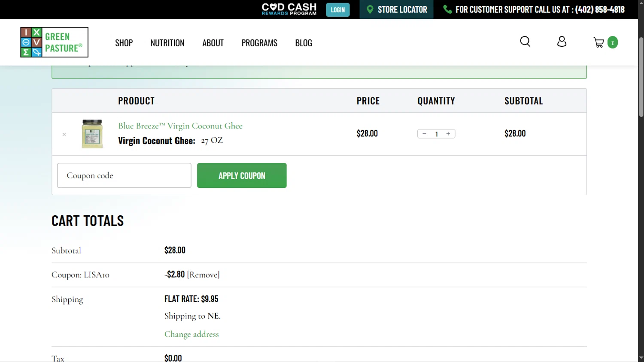Click the Price column header
The height and width of the screenshot is (362, 644).
click(x=368, y=101)
